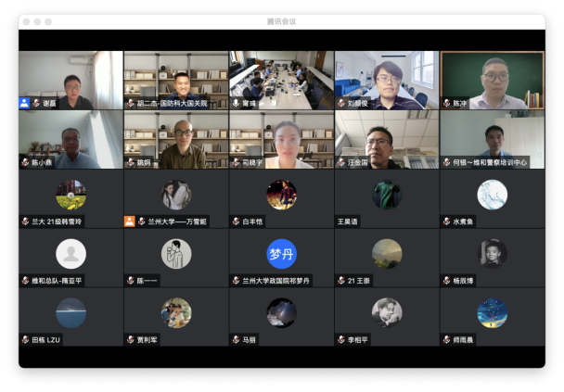Click the muted microphone icon next to 陈冲
564x392 pixels.
pos(446,103)
